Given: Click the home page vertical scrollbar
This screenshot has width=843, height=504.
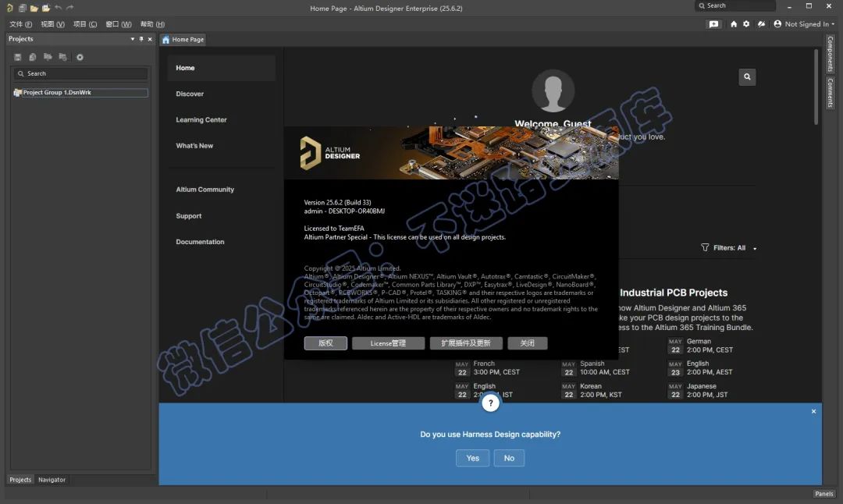Looking at the screenshot, I should click(x=816, y=86).
